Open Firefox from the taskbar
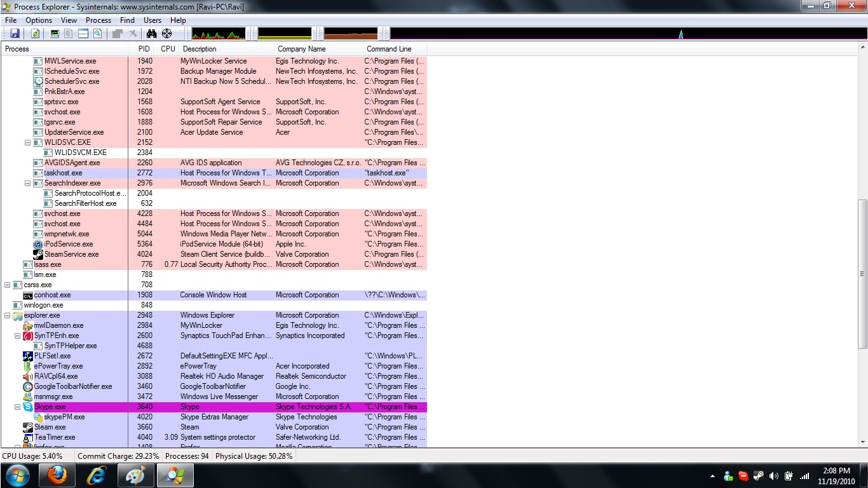 (x=57, y=475)
